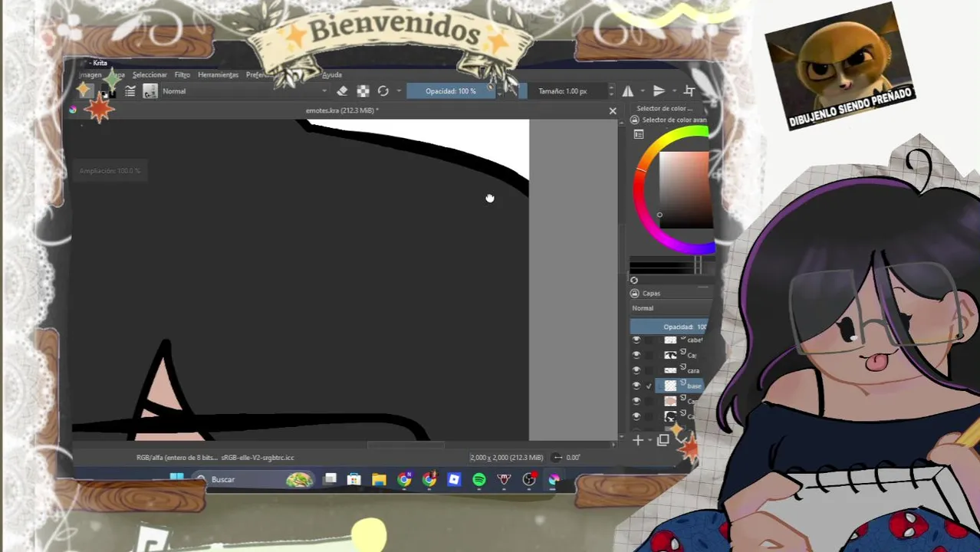Open horizontal mirror options dropdown arrow

(641, 91)
